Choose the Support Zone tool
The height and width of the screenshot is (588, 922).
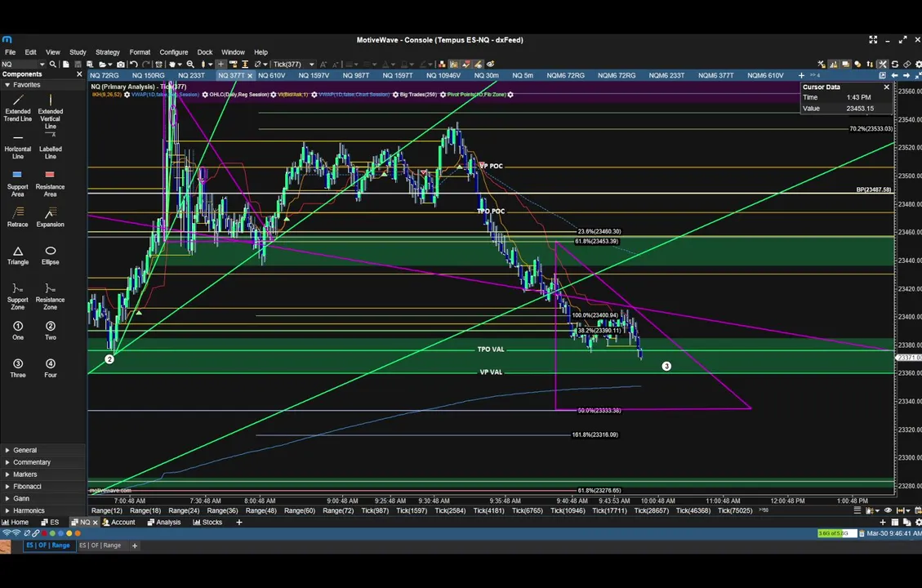[x=18, y=296]
